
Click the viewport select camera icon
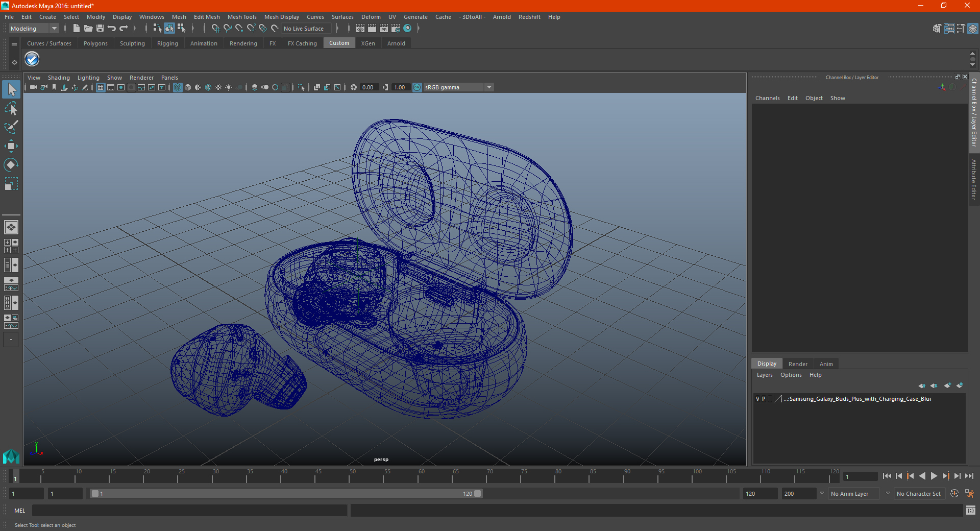34,87
